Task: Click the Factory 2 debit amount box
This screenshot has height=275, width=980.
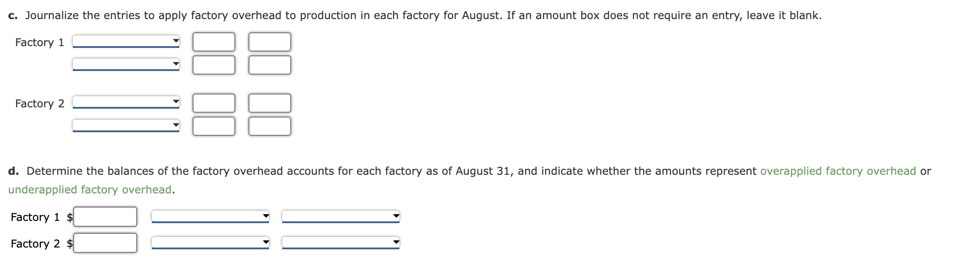Action: 214,103
